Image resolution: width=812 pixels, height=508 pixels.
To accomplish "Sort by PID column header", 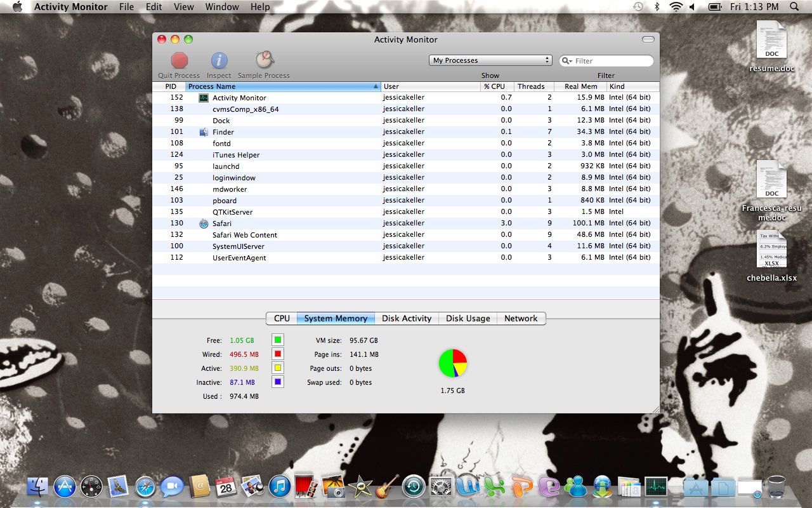I will (169, 86).
